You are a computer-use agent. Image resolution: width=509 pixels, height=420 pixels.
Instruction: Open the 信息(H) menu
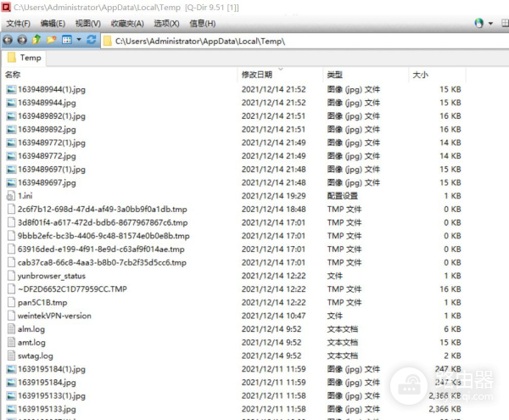coord(203,24)
